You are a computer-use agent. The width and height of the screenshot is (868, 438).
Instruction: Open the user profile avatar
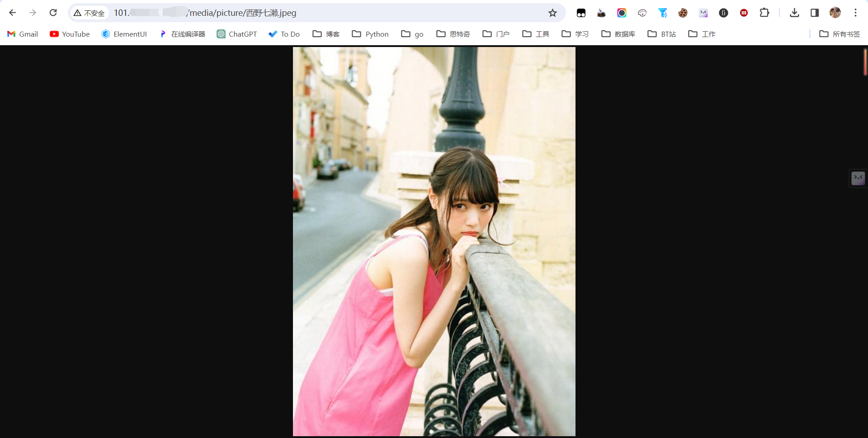tap(835, 13)
